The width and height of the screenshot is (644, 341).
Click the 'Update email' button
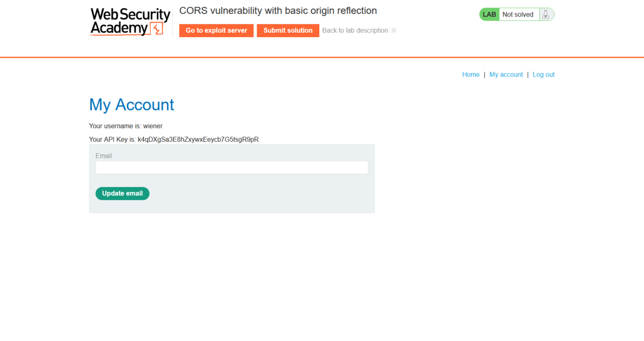(x=122, y=193)
